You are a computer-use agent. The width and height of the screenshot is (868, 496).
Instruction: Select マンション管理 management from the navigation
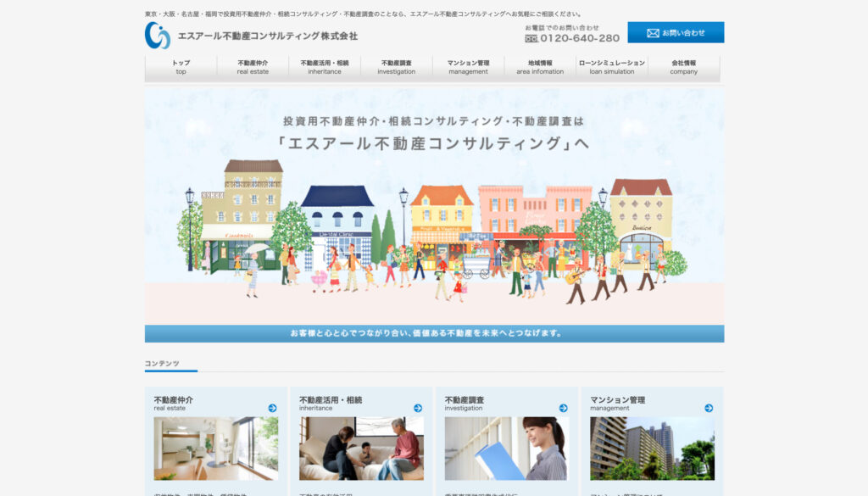(469, 67)
